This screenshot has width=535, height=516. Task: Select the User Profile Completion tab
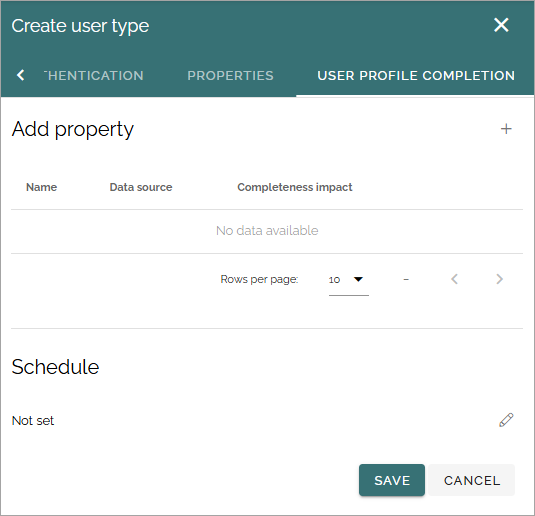click(416, 75)
